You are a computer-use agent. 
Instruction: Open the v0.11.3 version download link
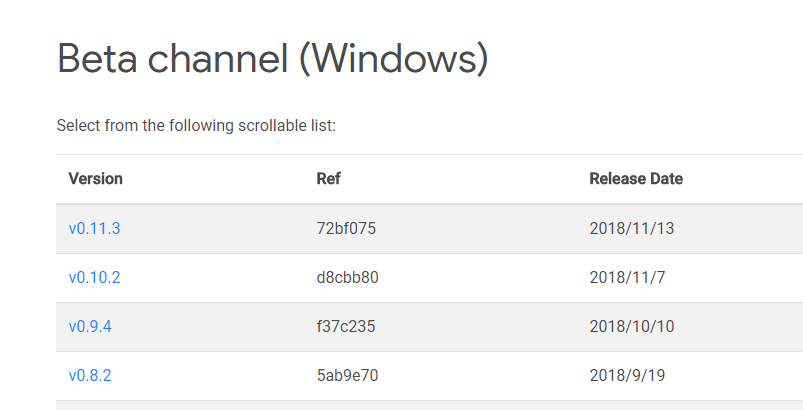click(94, 228)
